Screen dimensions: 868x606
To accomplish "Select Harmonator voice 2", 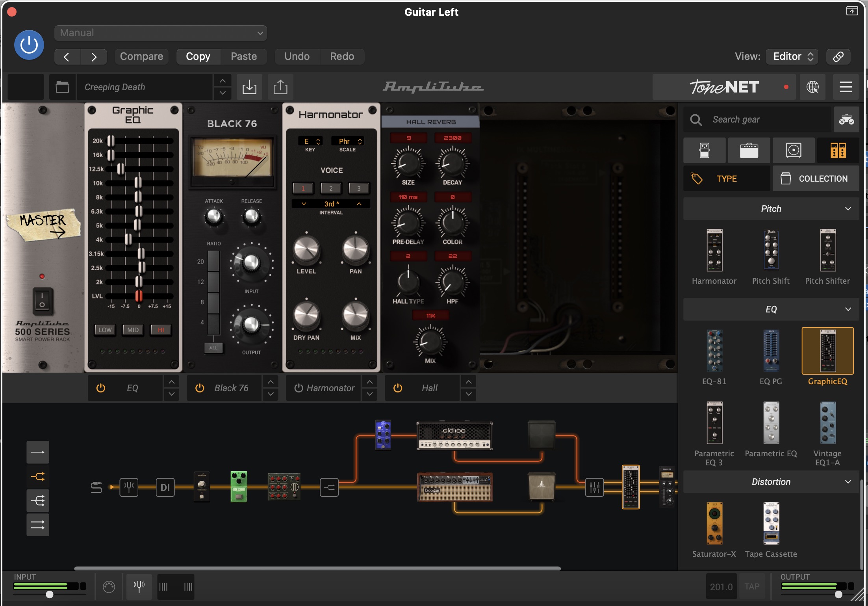I will (331, 188).
